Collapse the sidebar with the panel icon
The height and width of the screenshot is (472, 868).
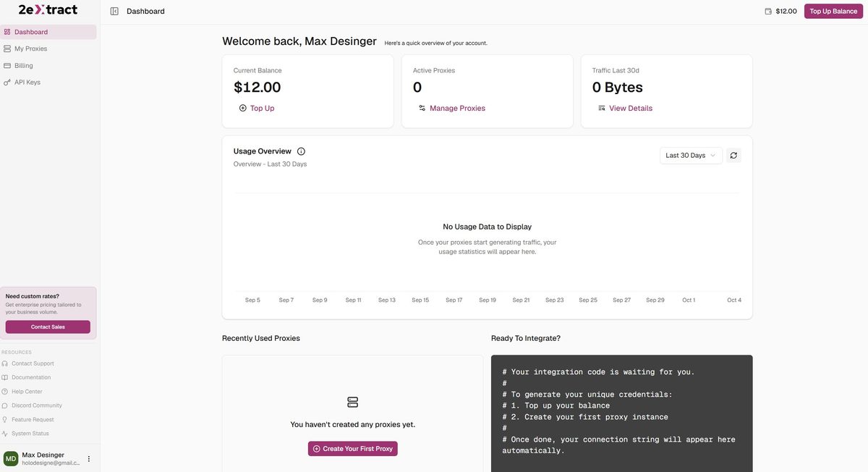[x=114, y=11]
